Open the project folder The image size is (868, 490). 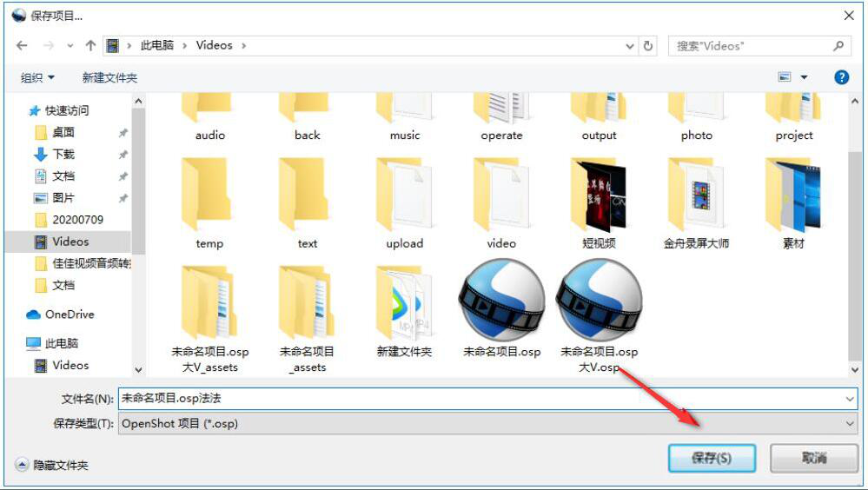pyautogui.click(x=794, y=117)
